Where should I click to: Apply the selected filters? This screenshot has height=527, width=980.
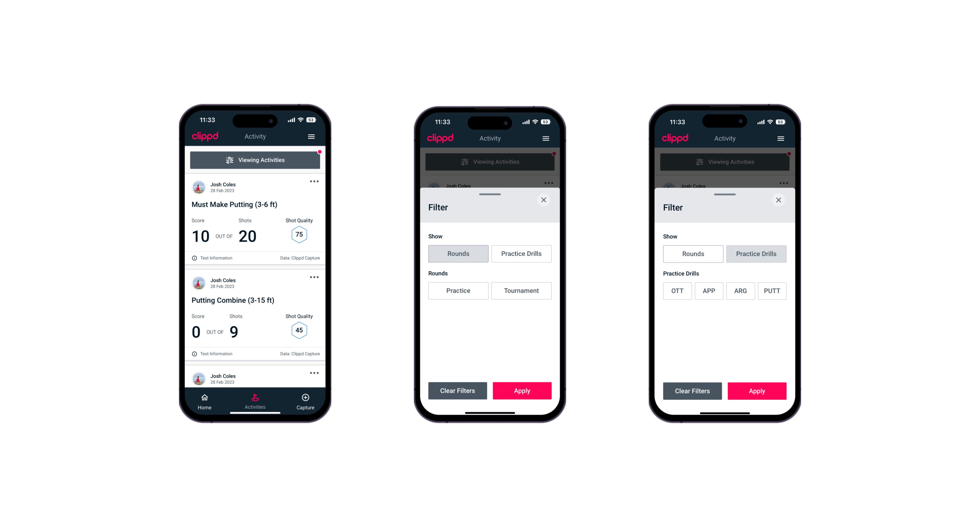[755, 390]
